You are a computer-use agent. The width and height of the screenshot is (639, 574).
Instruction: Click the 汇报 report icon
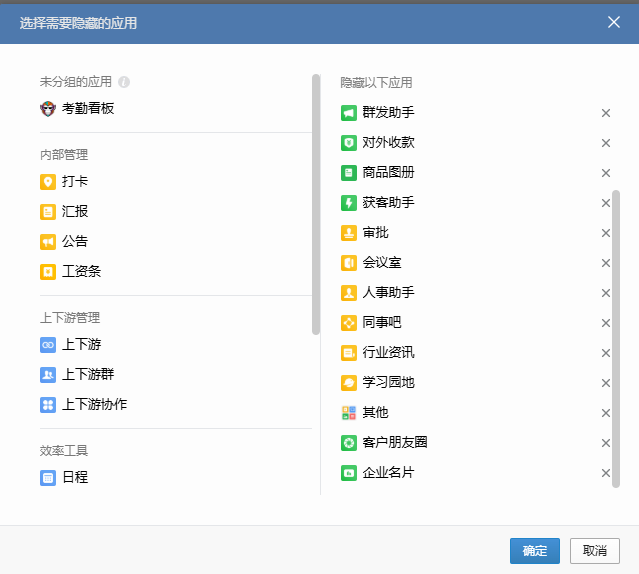point(48,212)
